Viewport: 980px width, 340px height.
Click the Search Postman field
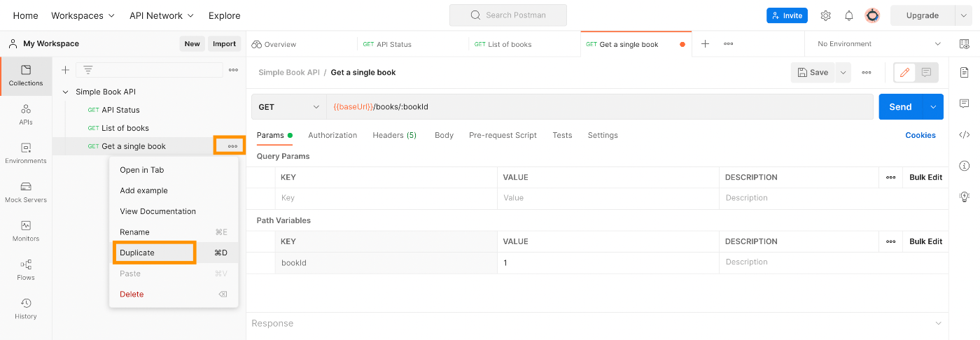[508, 15]
